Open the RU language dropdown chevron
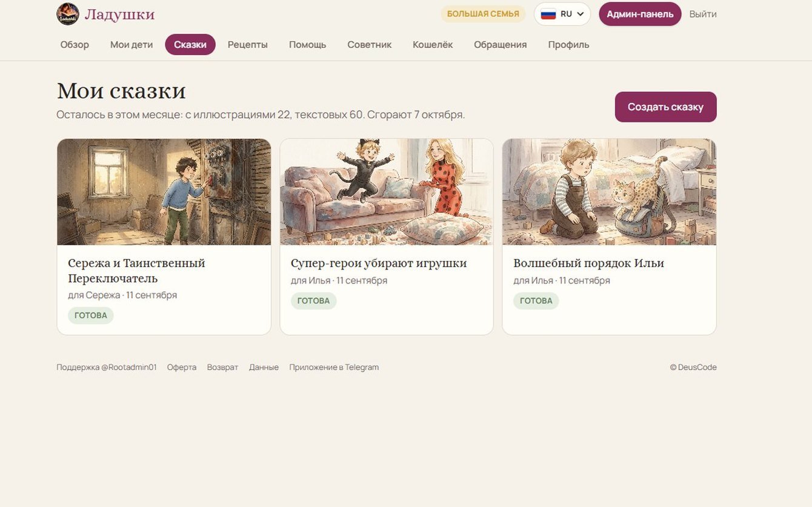 tap(581, 14)
